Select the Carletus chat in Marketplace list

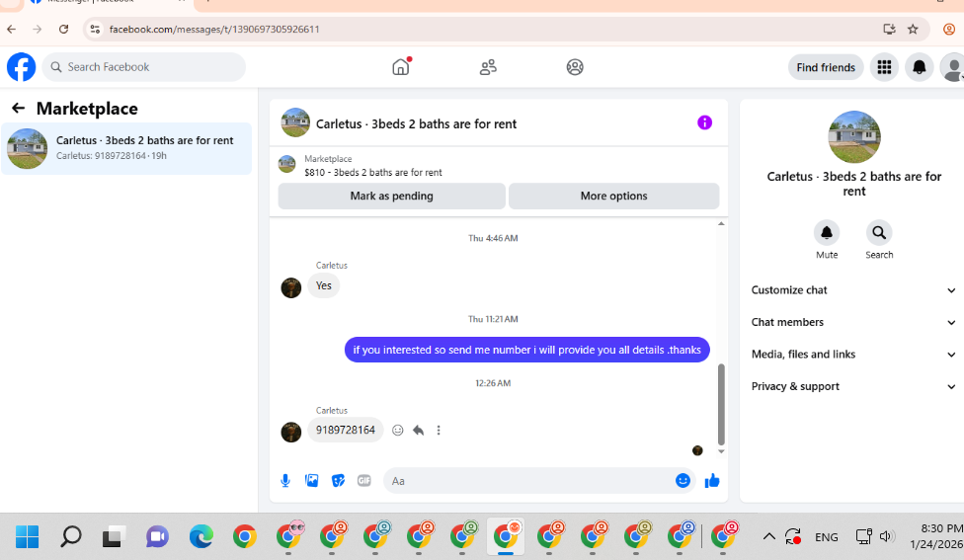coord(126,148)
